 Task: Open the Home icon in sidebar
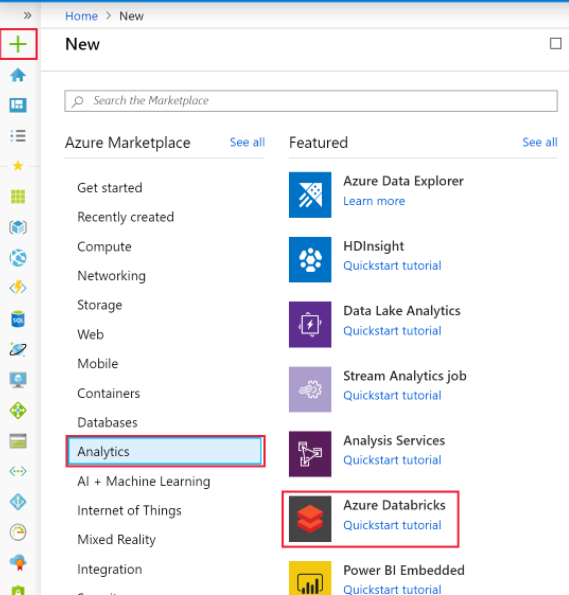coord(18,75)
